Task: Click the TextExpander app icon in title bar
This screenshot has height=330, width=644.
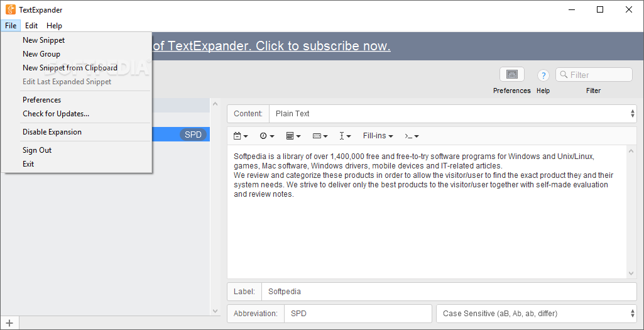Action: pyautogui.click(x=11, y=10)
